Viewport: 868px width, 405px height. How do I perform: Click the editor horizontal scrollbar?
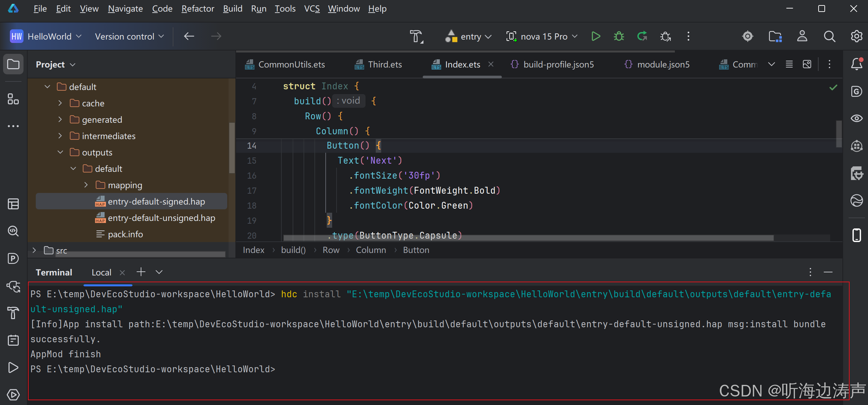528,238
